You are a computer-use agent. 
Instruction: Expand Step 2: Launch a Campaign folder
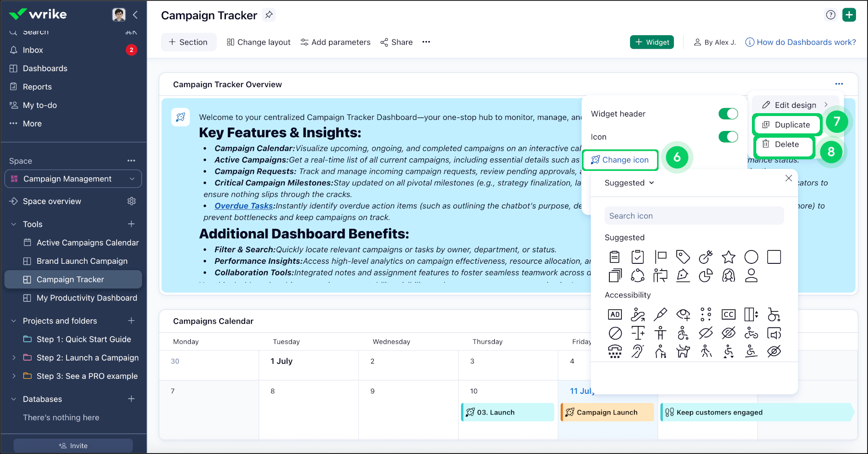coord(14,358)
